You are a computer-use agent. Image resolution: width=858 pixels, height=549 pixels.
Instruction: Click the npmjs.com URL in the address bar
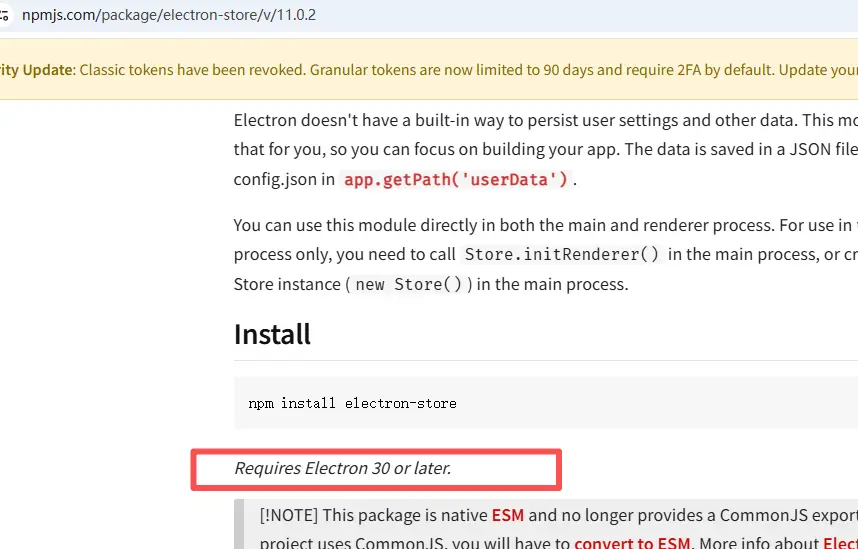click(170, 16)
